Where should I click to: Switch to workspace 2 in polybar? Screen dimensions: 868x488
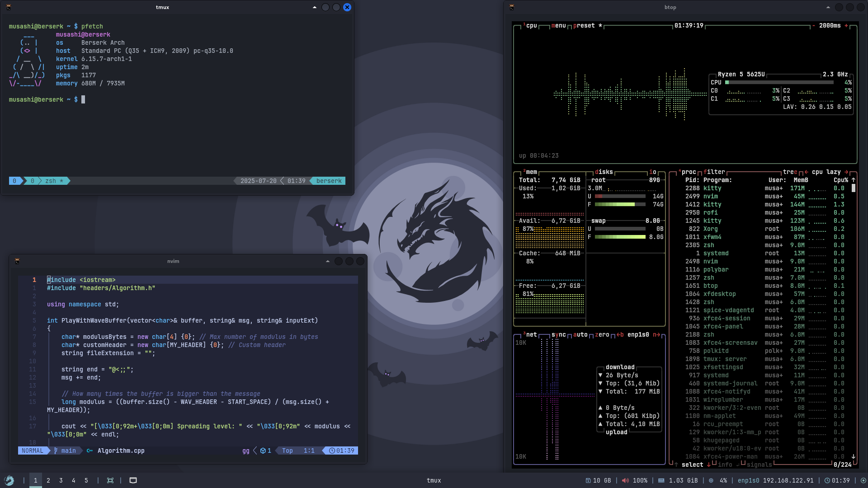(x=48, y=480)
